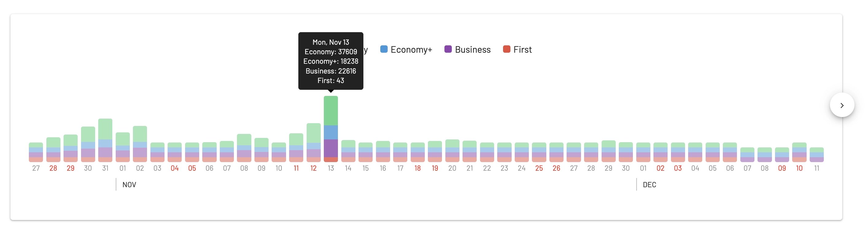Click the Economy+ legend label

(x=411, y=49)
